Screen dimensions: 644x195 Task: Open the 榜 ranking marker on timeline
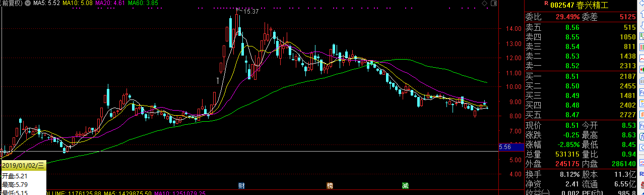[x=330, y=186]
